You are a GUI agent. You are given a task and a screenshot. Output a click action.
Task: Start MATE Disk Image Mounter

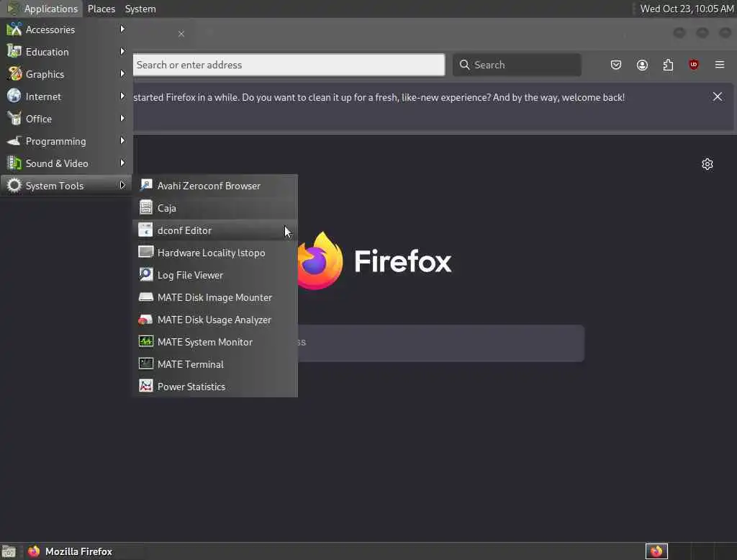tap(214, 297)
